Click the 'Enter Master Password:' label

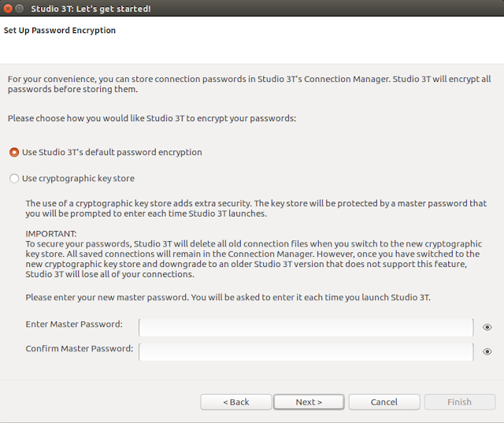(x=74, y=325)
